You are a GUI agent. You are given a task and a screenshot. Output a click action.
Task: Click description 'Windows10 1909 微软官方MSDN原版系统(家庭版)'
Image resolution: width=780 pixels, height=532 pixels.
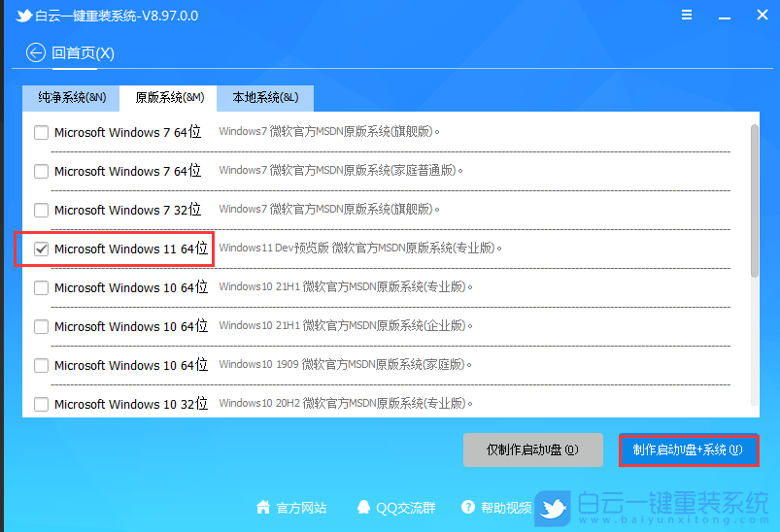[345, 364]
